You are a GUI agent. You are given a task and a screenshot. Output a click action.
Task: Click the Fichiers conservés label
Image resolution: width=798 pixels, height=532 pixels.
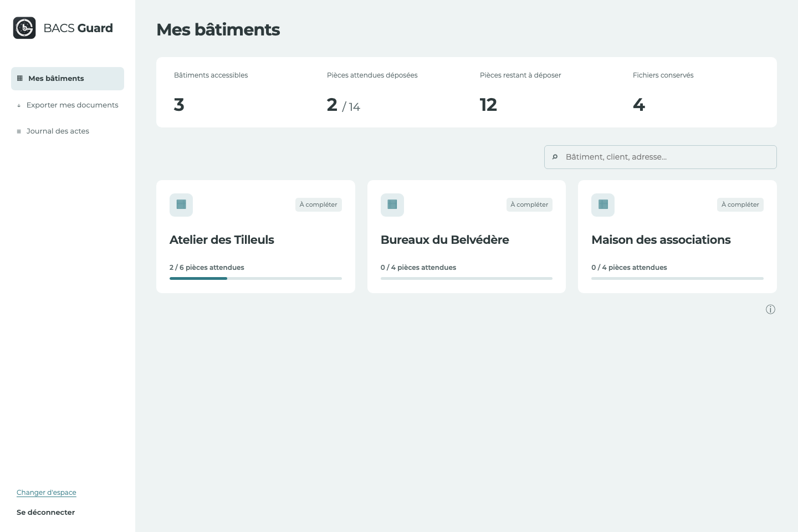(x=663, y=75)
